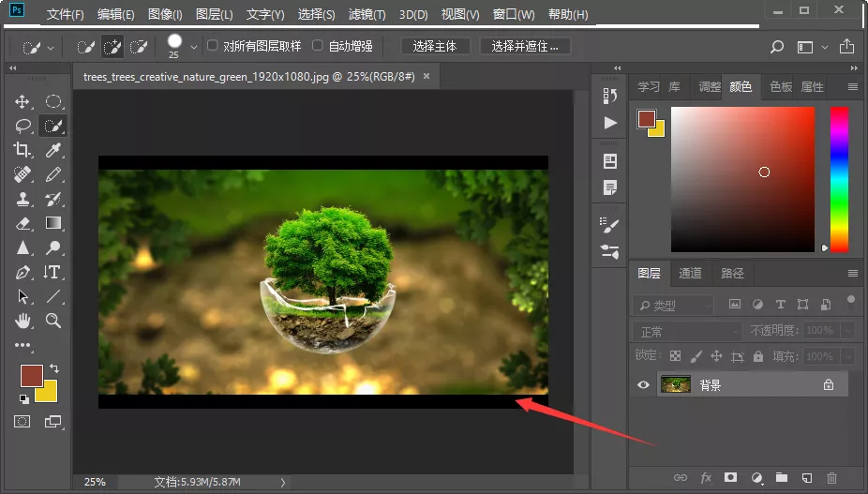Select the Path Selection arrow tool
This screenshot has height=494, width=868.
click(22, 296)
